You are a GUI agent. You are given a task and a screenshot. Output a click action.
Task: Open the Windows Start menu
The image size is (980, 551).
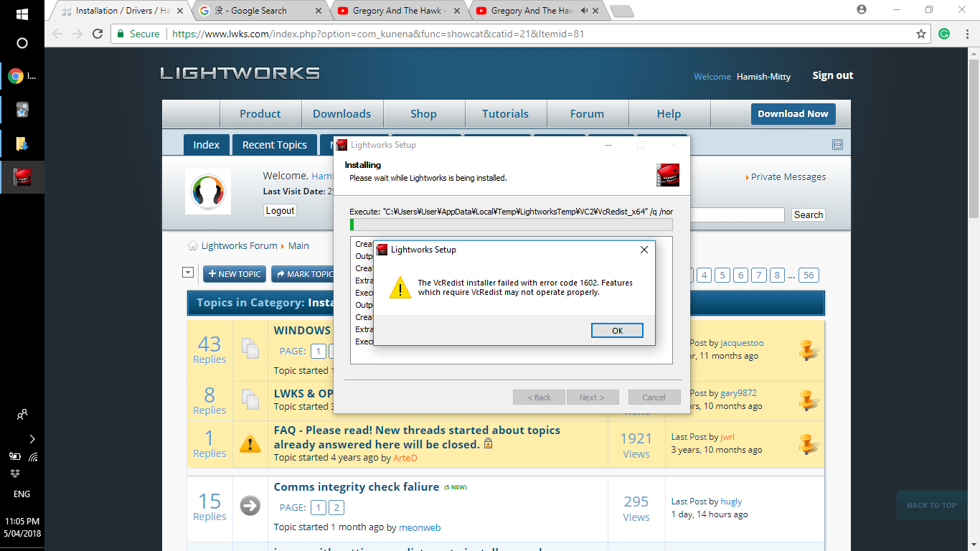22,14
